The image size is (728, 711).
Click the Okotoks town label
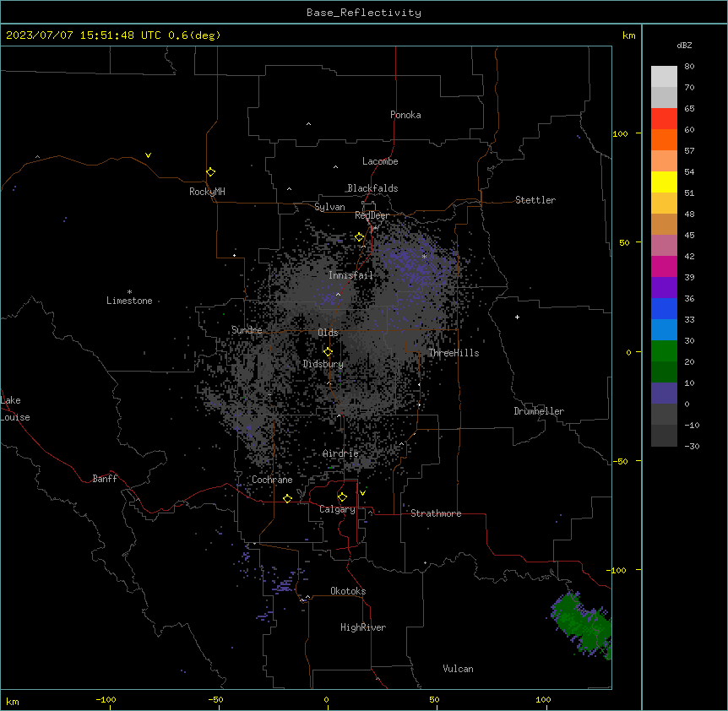(x=348, y=591)
